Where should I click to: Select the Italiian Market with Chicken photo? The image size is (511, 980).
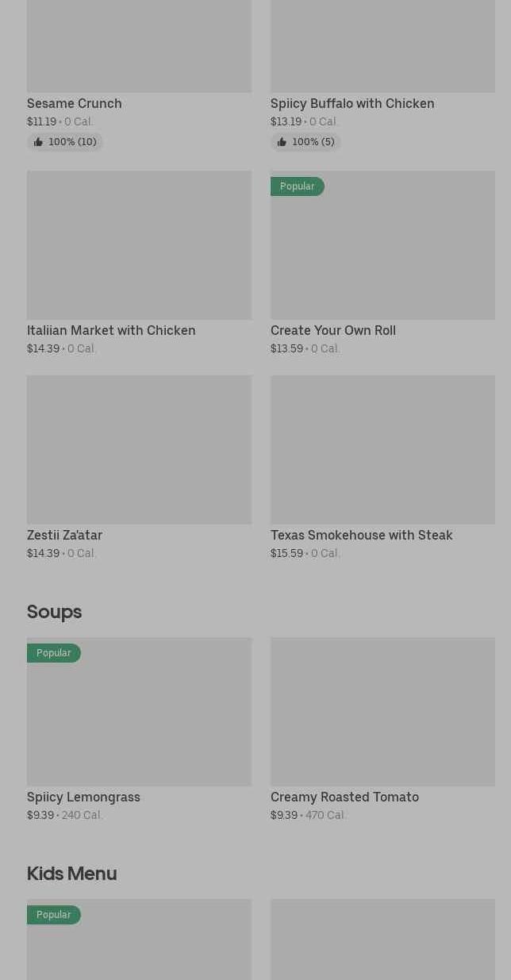coord(139,245)
